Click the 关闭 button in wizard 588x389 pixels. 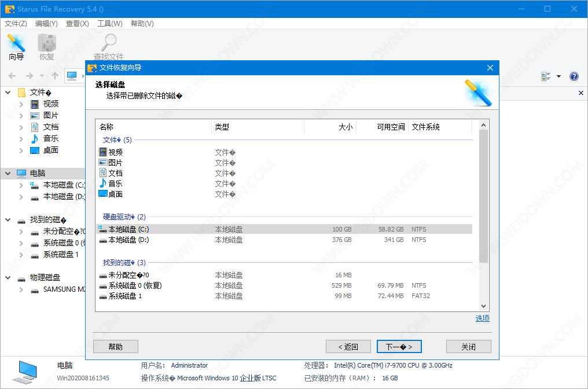469,347
